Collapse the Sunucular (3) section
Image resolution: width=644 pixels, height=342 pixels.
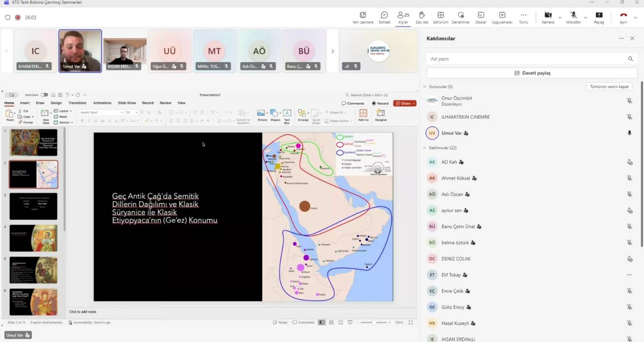[425, 86]
